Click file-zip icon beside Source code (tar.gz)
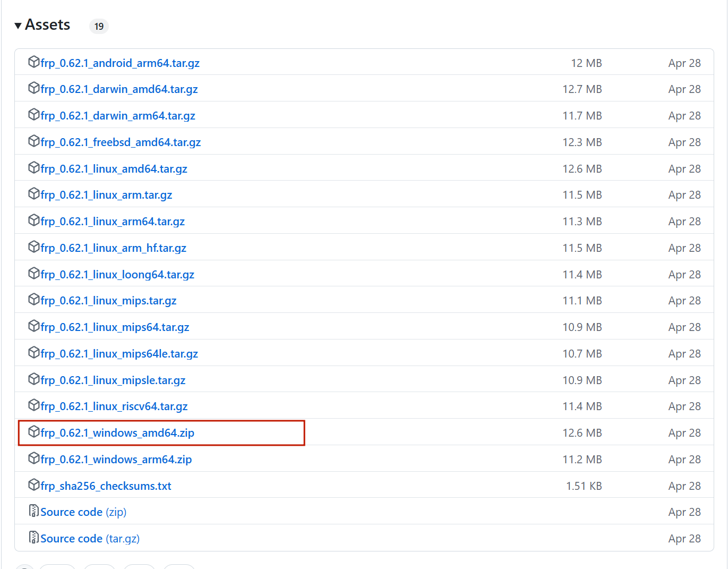728x569 pixels. pyautogui.click(x=34, y=538)
